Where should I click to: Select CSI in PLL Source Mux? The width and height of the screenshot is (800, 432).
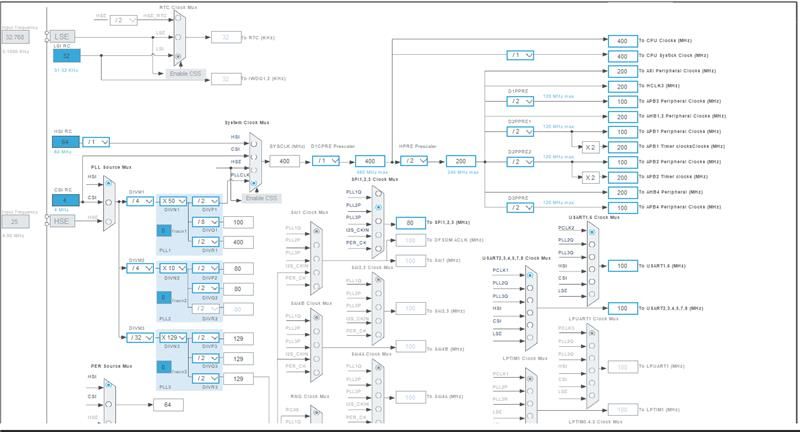pyautogui.click(x=108, y=202)
